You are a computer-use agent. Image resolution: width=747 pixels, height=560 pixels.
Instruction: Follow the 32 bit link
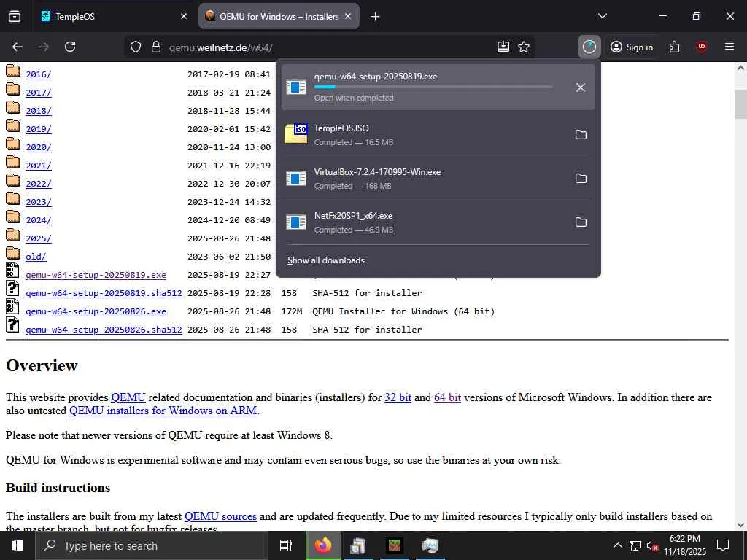398,397
